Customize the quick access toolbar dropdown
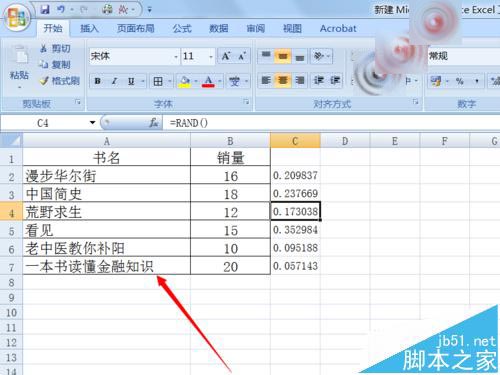Screen dimensions: 500x375 pyautogui.click(x=150, y=10)
